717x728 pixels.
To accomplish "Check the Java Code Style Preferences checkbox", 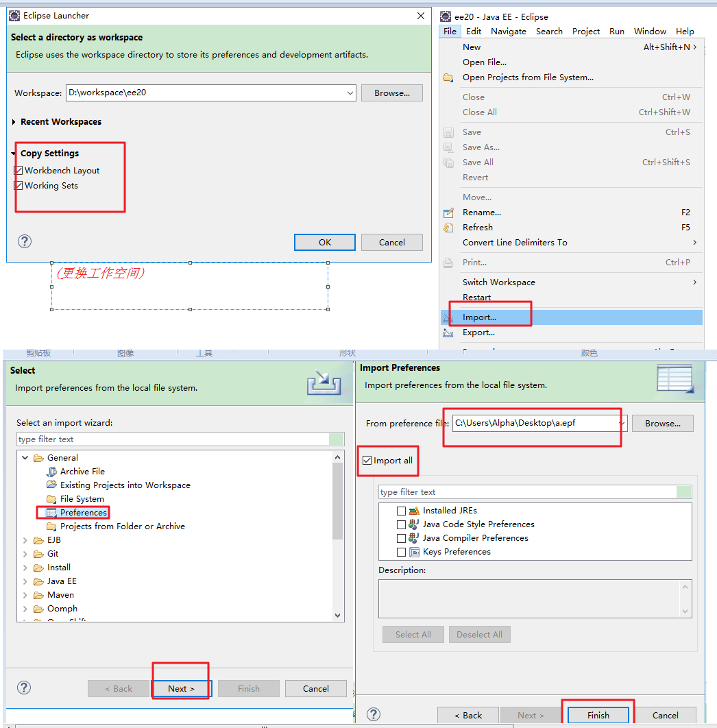I will (x=401, y=524).
